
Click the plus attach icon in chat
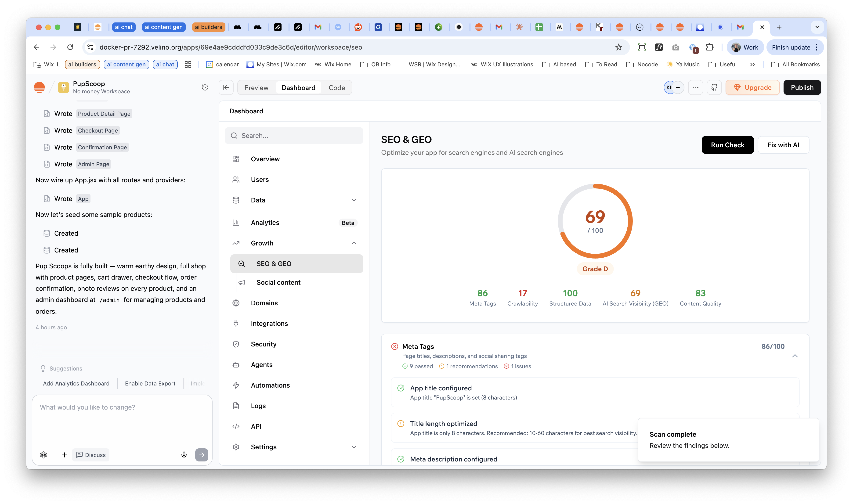[x=64, y=455]
